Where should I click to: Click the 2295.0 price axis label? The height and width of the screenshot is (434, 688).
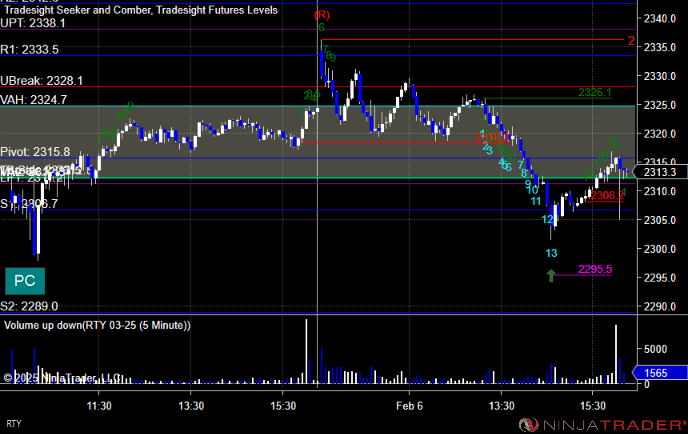click(659, 278)
